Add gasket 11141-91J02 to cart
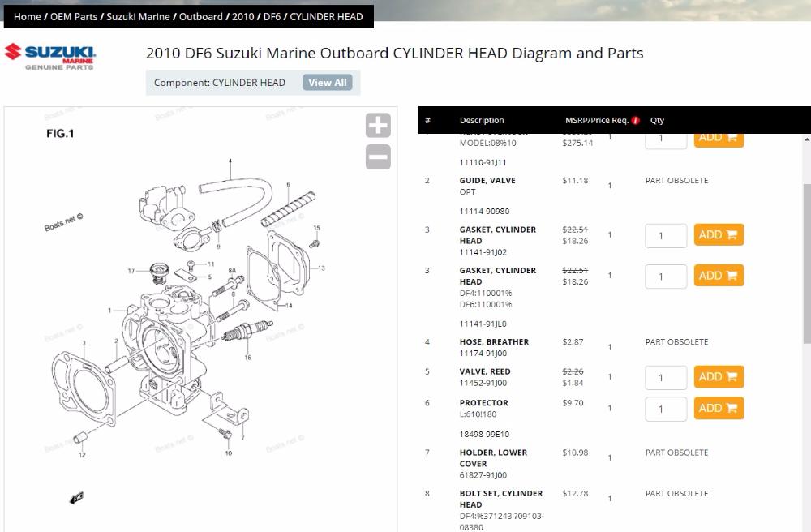811x532 pixels. 719,235
